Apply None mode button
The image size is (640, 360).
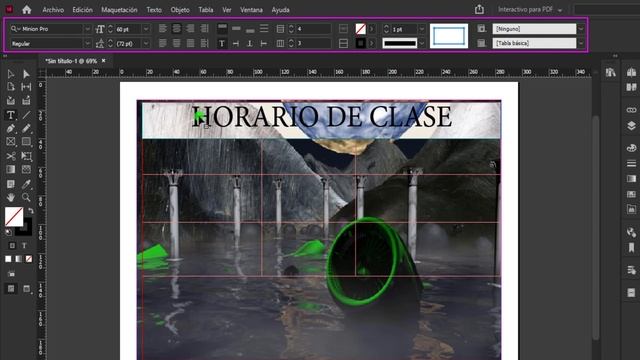tap(29, 259)
